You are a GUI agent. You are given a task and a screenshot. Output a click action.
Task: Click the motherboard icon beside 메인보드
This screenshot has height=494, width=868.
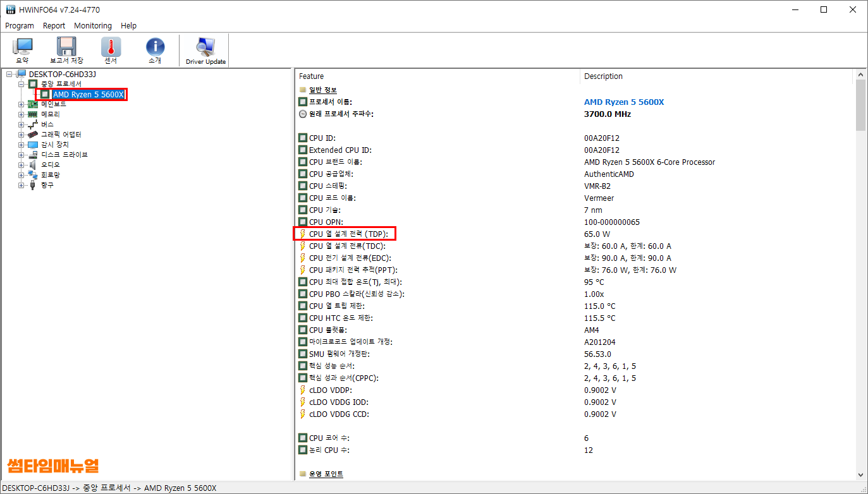point(32,104)
